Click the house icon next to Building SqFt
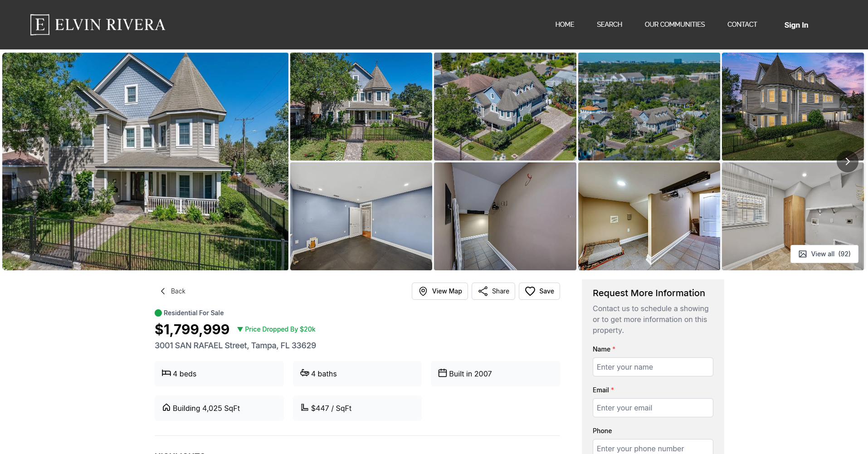 (166, 408)
